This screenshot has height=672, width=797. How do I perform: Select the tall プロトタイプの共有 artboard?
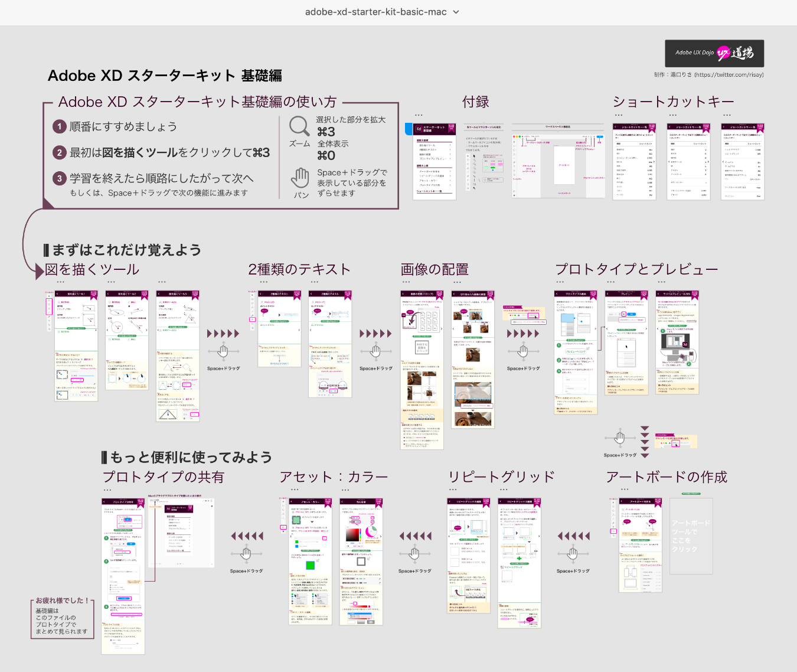click(123, 576)
